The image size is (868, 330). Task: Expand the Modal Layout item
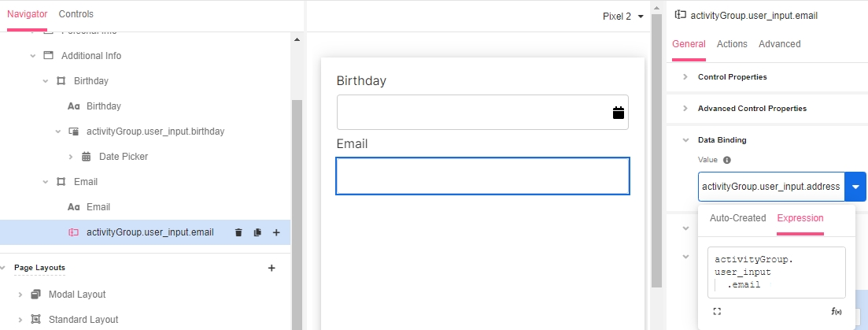20,295
